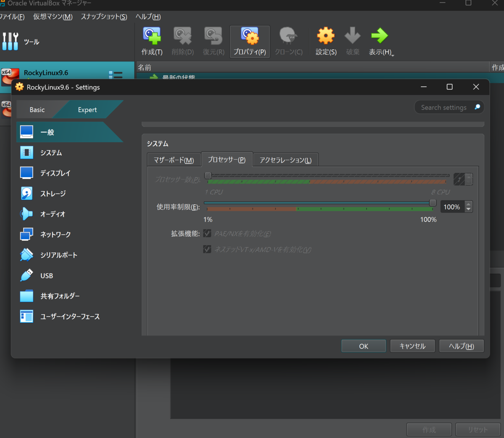Select the ストレージ settings category
Image resolution: width=504 pixels, height=438 pixels.
70,194
